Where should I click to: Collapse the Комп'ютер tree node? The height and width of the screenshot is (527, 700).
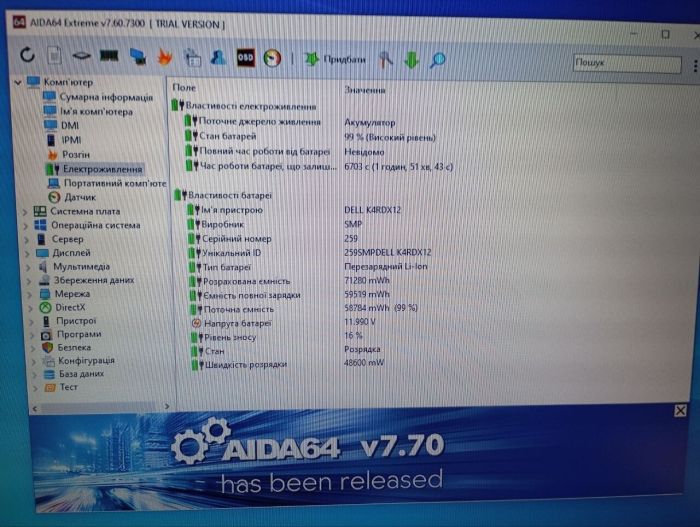pyautogui.click(x=18, y=82)
